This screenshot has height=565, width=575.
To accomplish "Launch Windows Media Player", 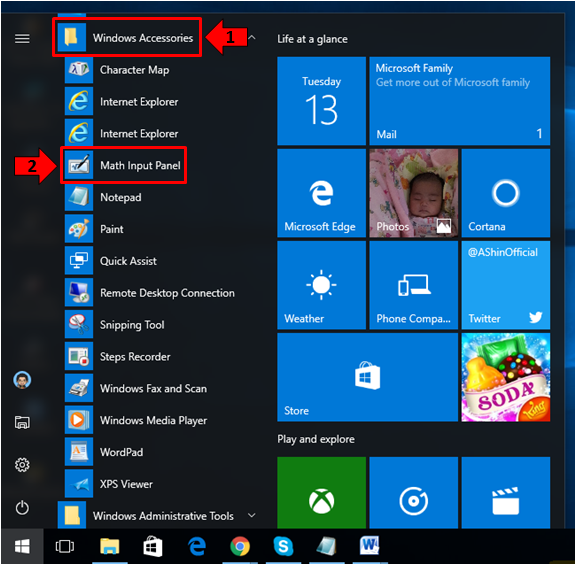I will [x=158, y=420].
